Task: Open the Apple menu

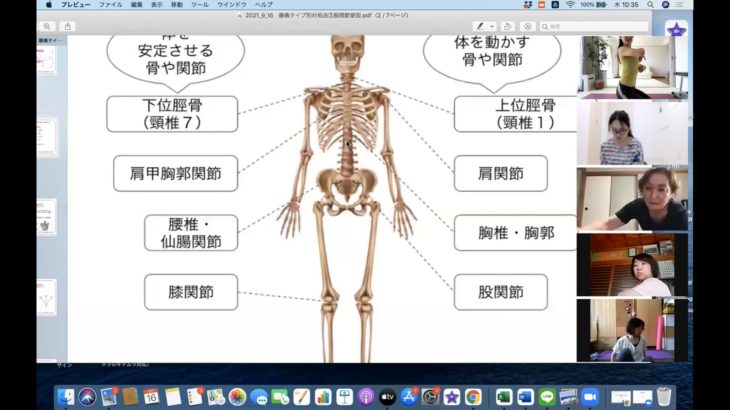Action: tap(48, 5)
